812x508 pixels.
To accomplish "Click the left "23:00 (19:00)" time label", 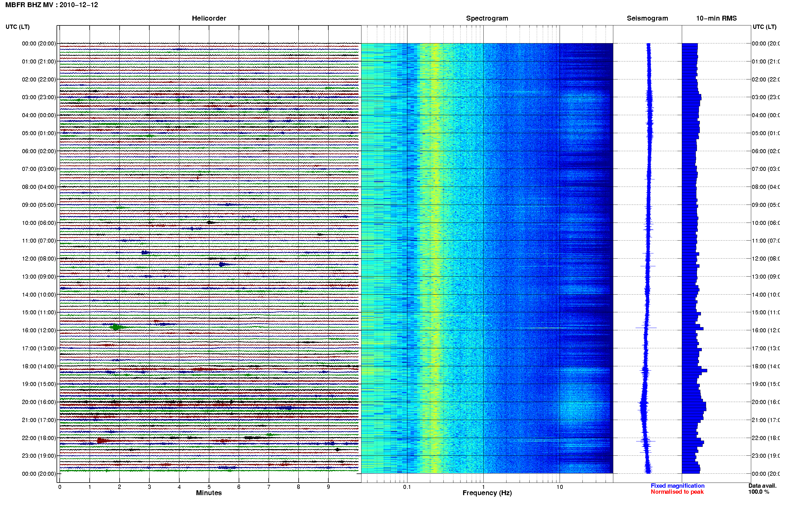I will click(x=39, y=456).
